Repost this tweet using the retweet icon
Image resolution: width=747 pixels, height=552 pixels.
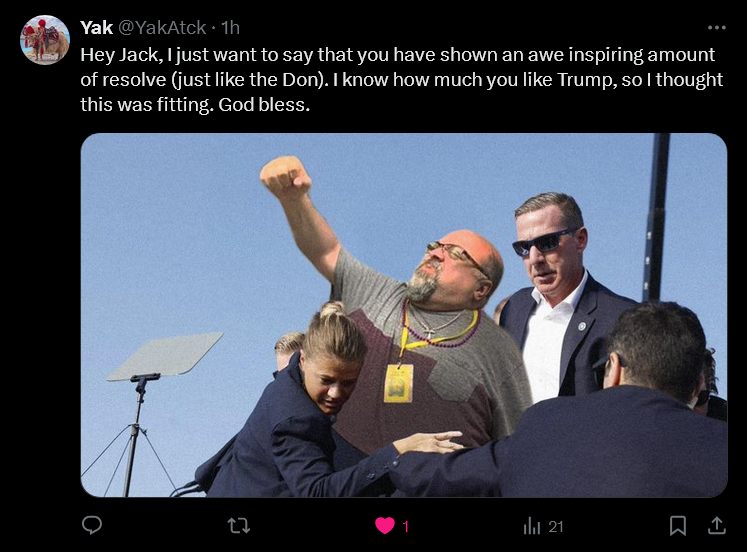click(x=239, y=525)
